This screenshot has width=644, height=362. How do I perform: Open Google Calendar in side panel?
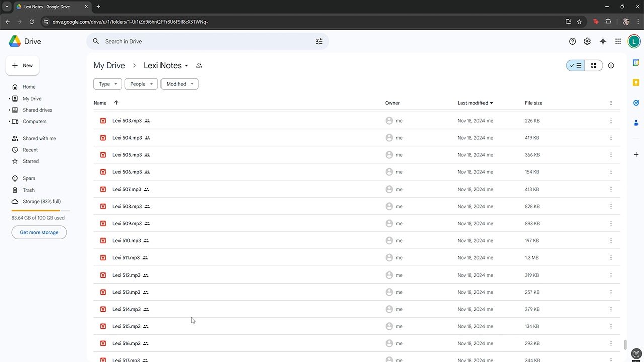(x=636, y=62)
